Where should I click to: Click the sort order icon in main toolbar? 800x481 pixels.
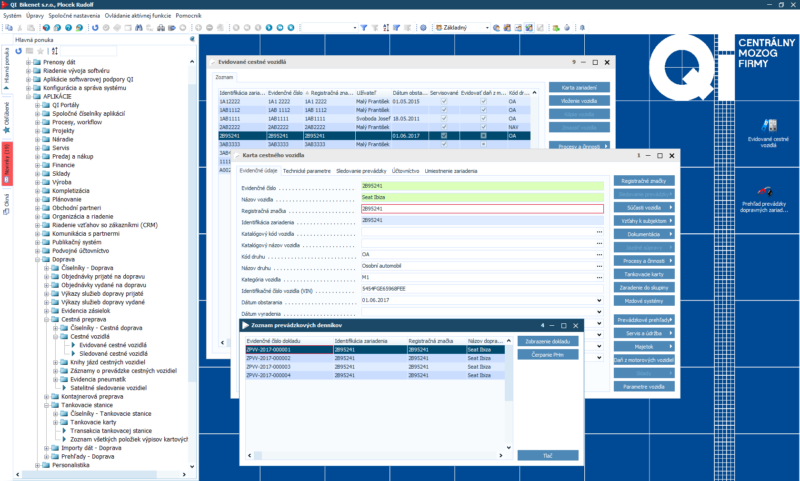[x=385, y=27]
